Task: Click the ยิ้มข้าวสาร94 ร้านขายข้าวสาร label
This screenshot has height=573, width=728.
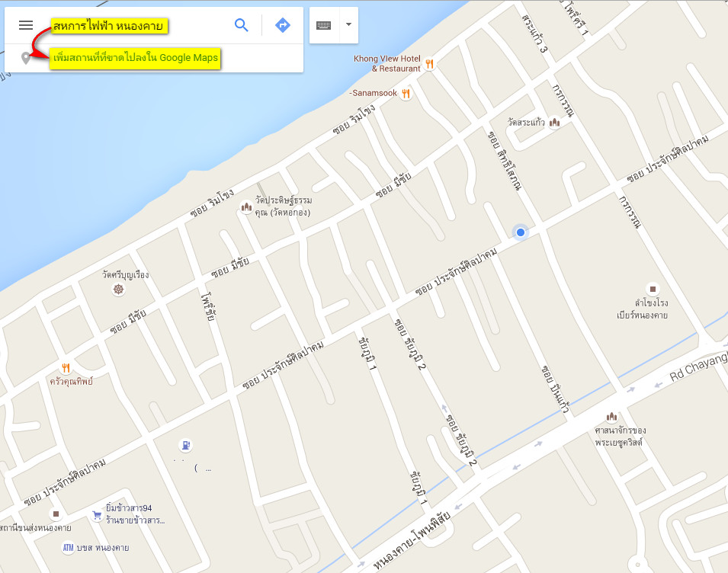Action: click(x=135, y=514)
